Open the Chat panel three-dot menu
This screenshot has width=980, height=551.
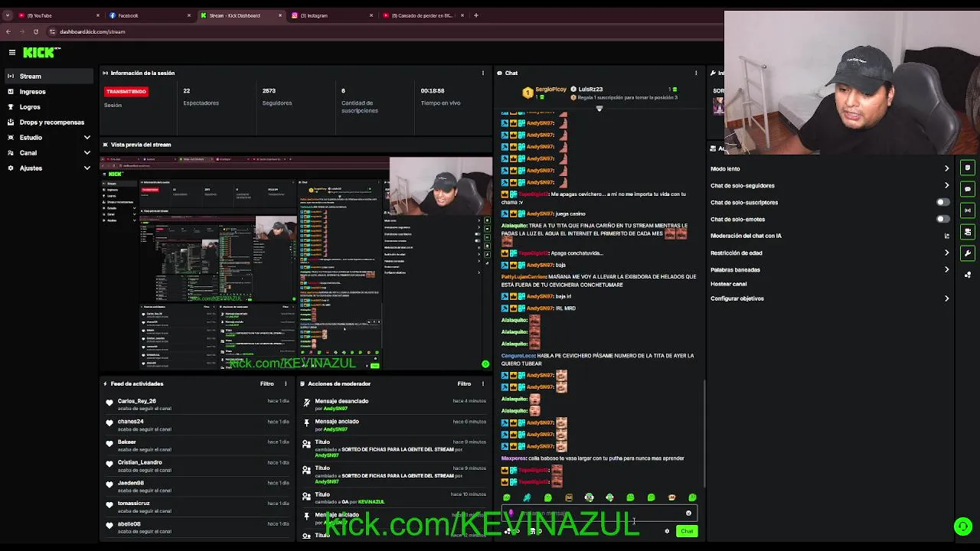click(x=696, y=73)
